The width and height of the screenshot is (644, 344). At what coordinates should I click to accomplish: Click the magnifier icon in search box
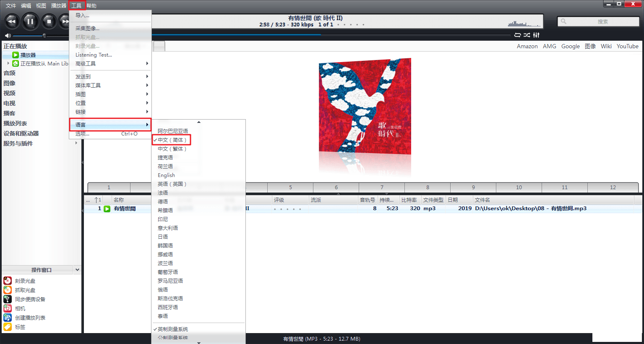563,21
